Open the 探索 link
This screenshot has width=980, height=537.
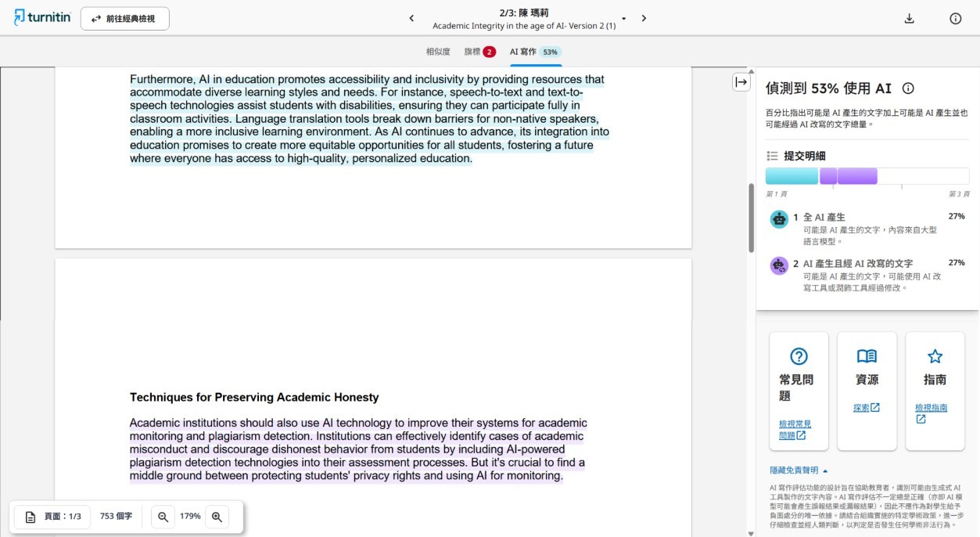(866, 407)
